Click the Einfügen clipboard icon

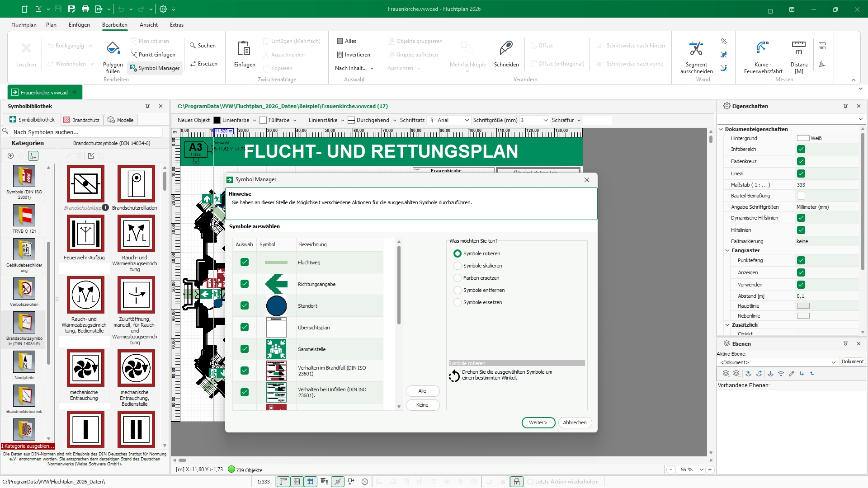pyautogui.click(x=244, y=48)
